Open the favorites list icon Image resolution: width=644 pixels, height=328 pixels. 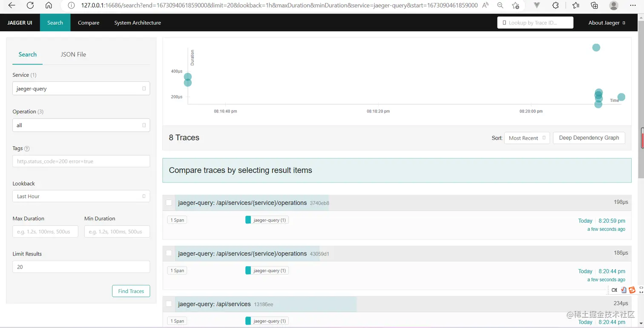coord(576,6)
